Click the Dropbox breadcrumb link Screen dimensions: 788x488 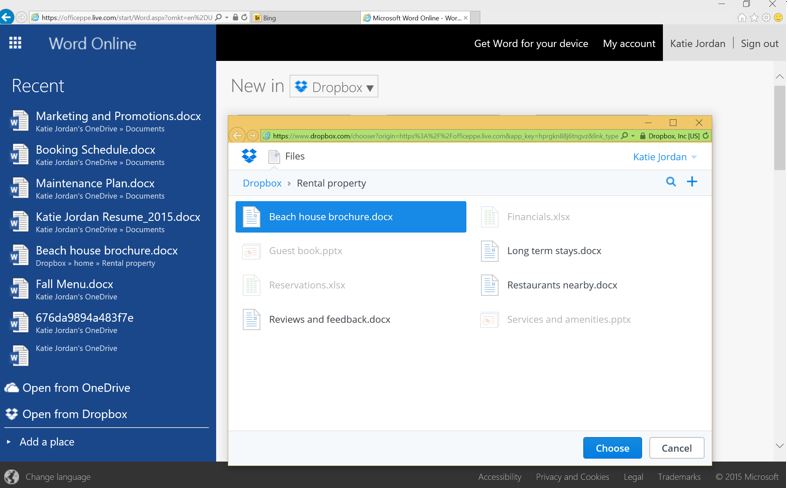262,183
